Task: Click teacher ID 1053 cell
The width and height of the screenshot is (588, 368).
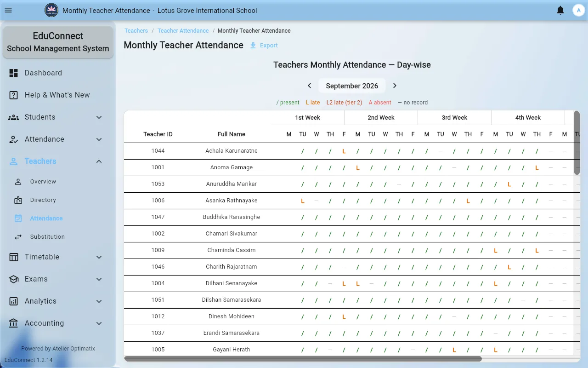Action: 158,184
